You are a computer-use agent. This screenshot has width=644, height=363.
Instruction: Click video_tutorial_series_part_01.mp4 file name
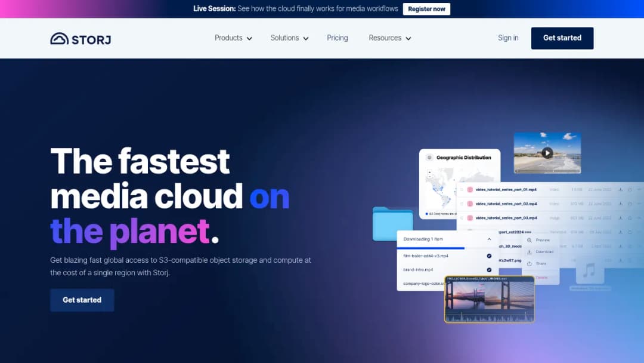(506, 189)
